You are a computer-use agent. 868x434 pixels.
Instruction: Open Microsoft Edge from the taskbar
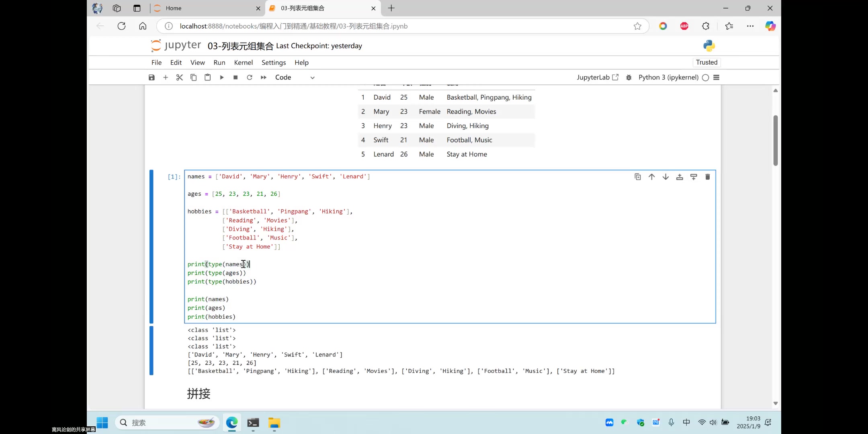[232, 423]
